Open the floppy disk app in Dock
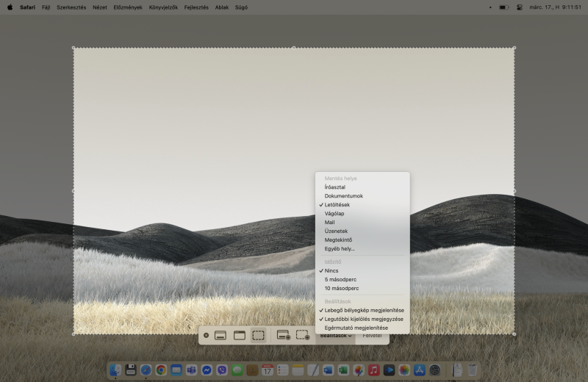588x382 pixels. tap(131, 370)
